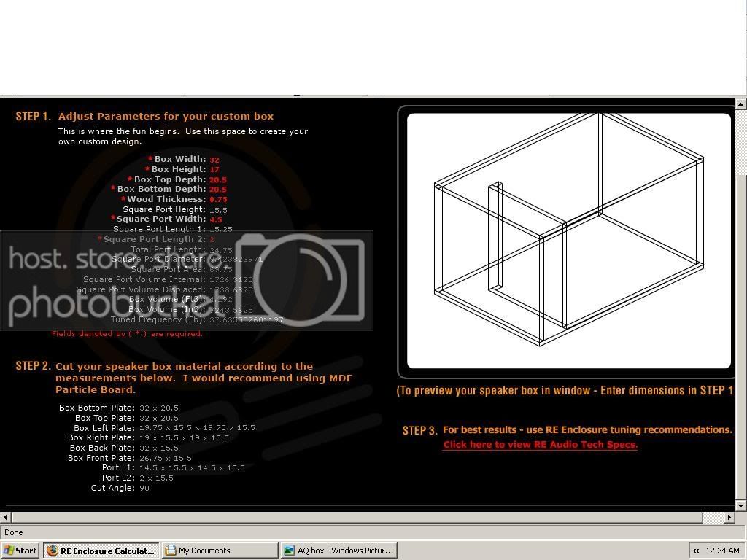Click Port L2 value 2 x 15.5
The width and height of the screenshot is (747, 560).
(156, 478)
